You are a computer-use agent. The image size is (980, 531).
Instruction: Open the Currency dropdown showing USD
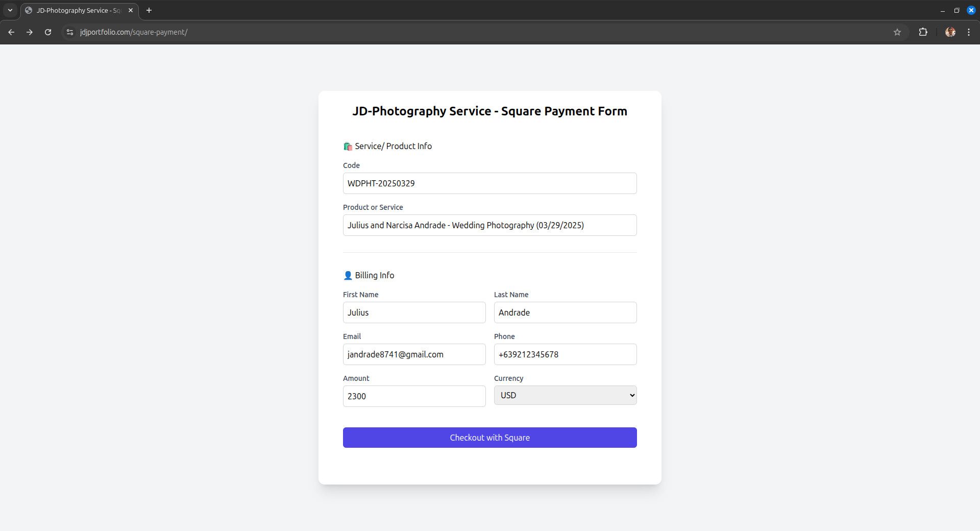[565, 395]
